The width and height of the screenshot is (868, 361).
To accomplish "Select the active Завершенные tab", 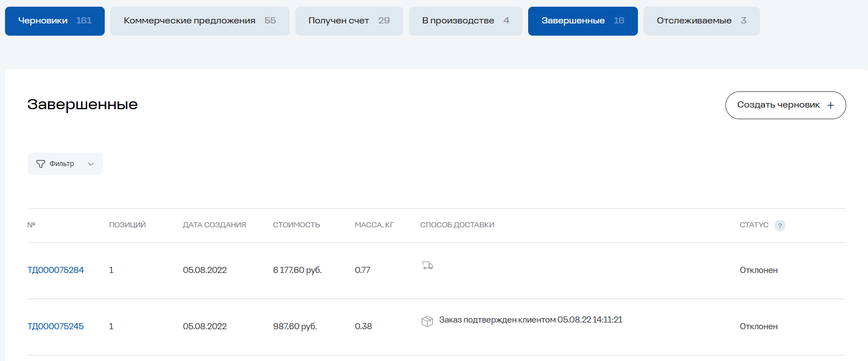I will click(583, 21).
